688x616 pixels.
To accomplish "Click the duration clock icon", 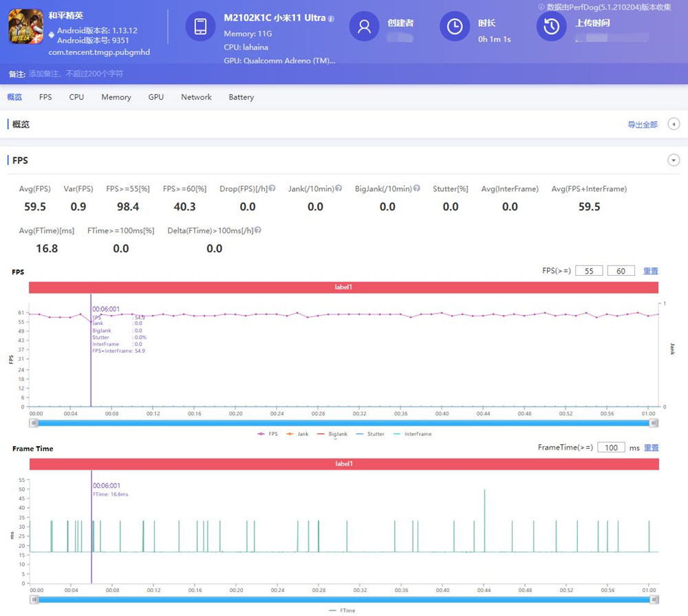I will coord(455,26).
